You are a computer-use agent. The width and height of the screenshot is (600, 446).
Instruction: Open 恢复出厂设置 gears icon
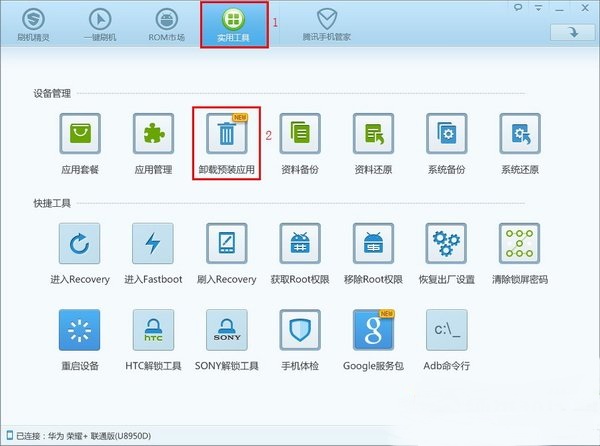[446, 244]
